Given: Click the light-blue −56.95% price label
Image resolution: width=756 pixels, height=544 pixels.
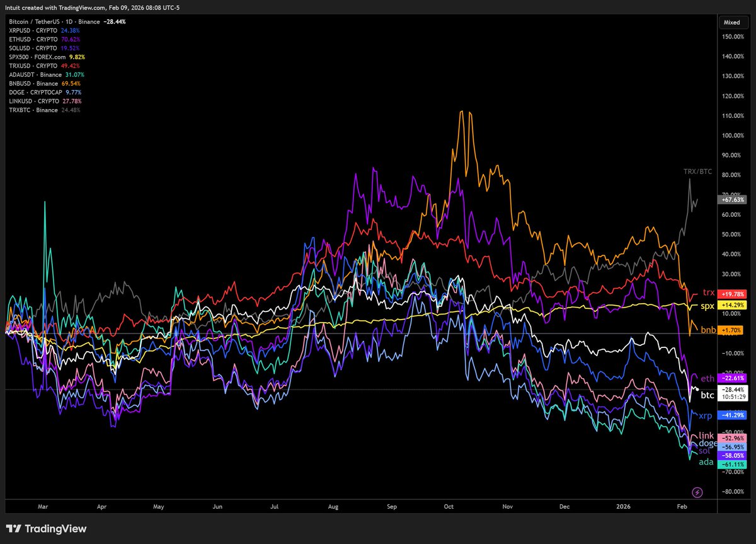Looking at the screenshot, I should [731, 446].
